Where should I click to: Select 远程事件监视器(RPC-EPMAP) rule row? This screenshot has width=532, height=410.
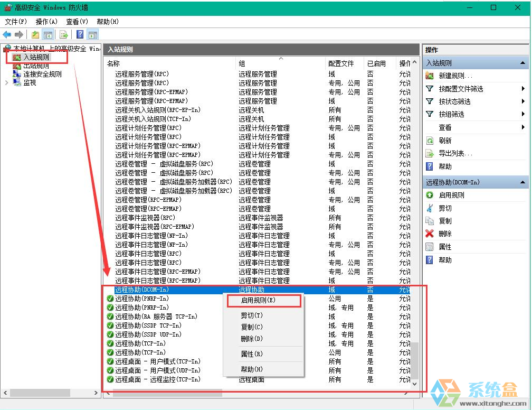(258, 227)
